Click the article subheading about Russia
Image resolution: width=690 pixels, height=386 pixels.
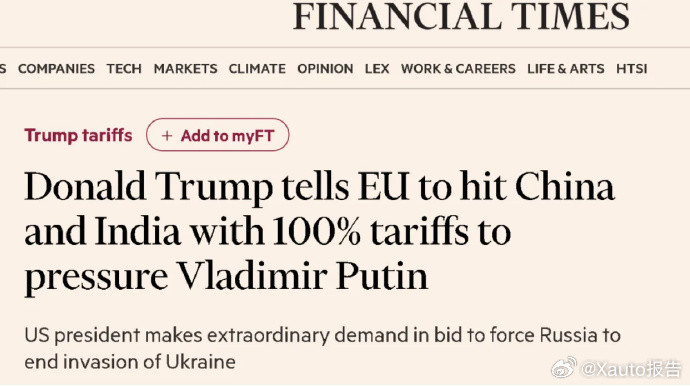323,349
